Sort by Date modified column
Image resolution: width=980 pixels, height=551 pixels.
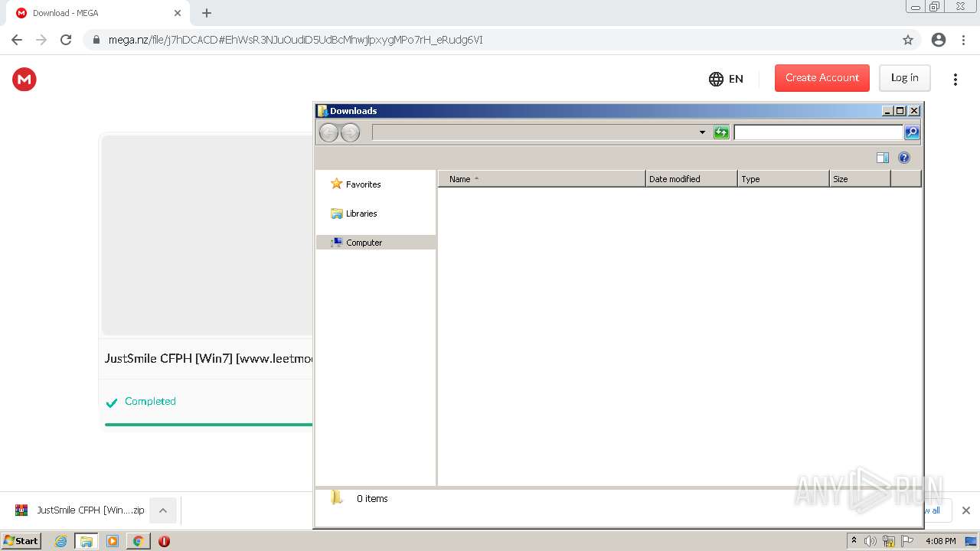coord(691,179)
